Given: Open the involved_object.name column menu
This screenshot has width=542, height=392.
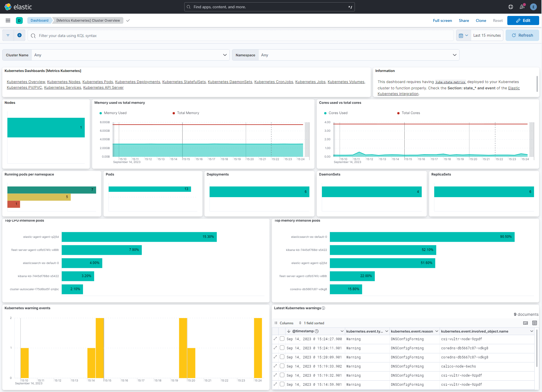Looking at the screenshot, I should (532, 331).
